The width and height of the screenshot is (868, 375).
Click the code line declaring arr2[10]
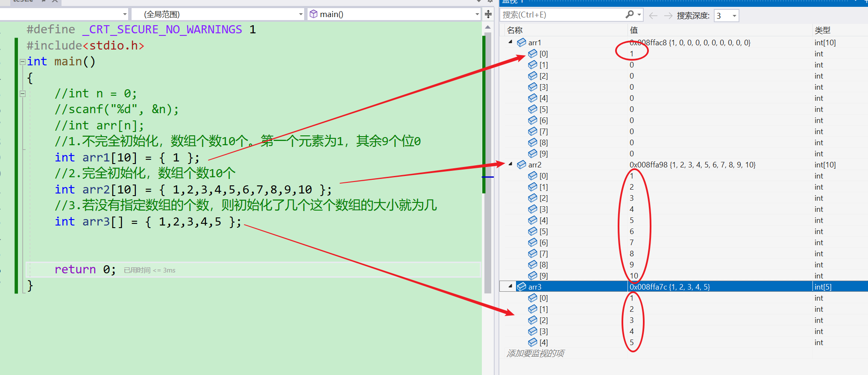[x=193, y=189]
